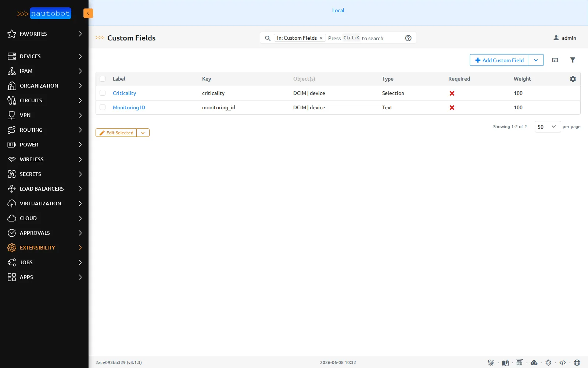Click the Routing icon in sidebar
The width and height of the screenshot is (588, 368).
pyautogui.click(x=12, y=130)
